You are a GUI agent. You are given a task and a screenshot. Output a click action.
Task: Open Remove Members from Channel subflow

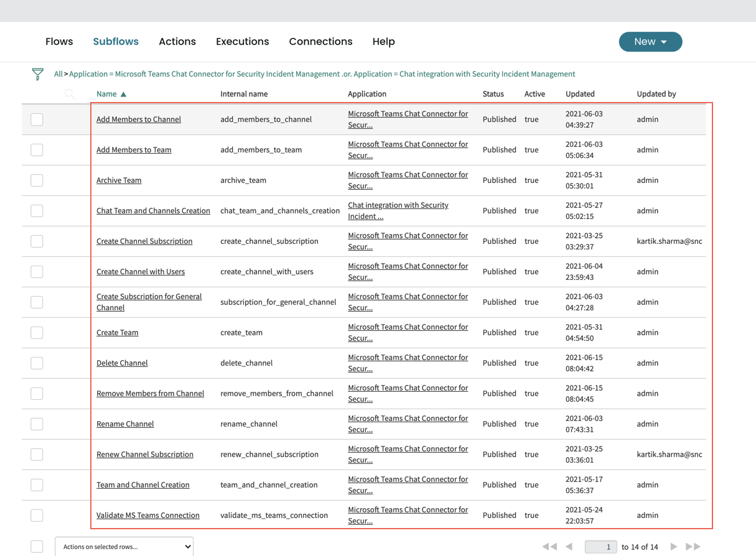click(150, 394)
